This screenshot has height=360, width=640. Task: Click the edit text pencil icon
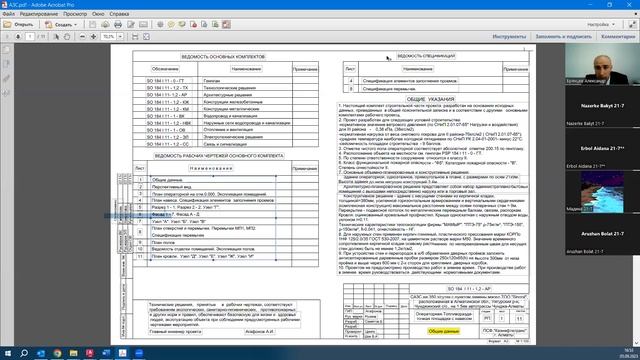131,24
